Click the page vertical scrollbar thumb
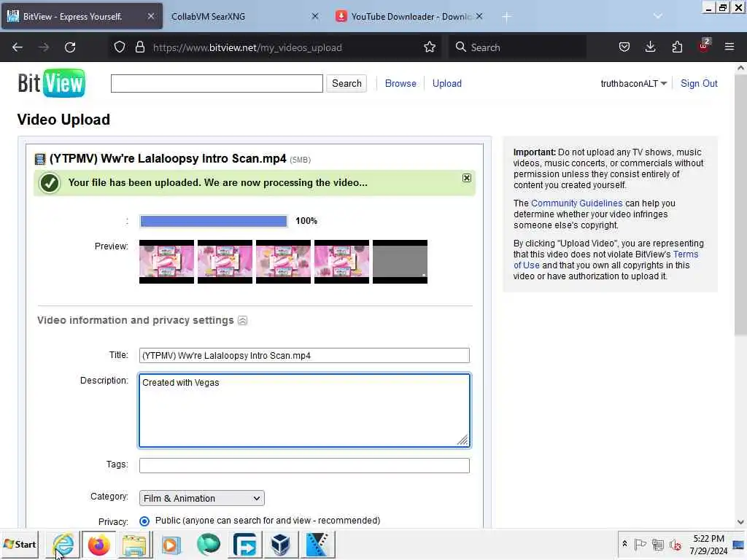 pos(740,205)
